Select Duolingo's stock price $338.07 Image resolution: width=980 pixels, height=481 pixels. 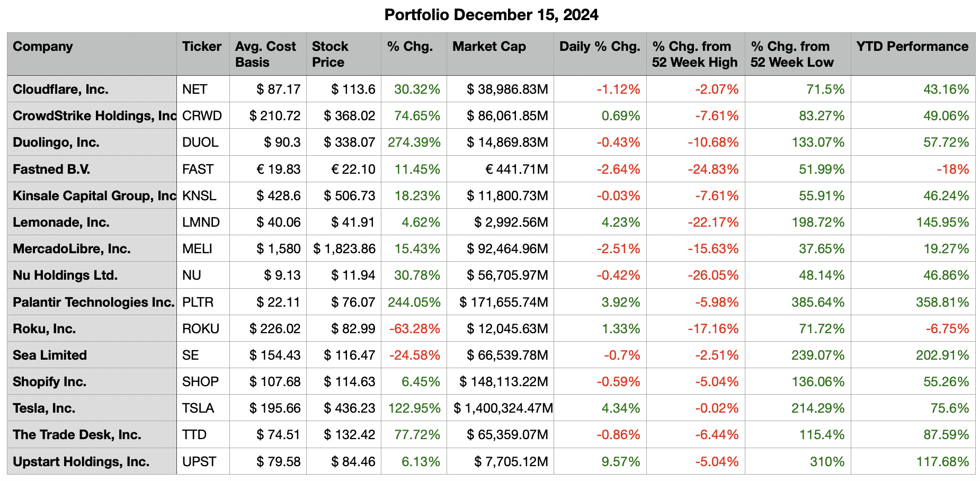point(350,142)
